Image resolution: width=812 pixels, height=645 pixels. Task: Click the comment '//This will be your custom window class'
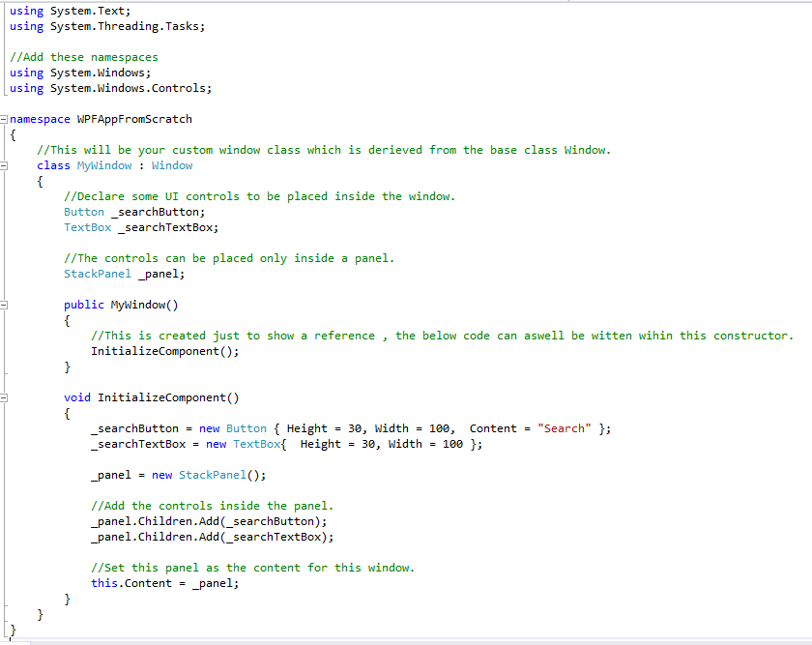(168, 150)
